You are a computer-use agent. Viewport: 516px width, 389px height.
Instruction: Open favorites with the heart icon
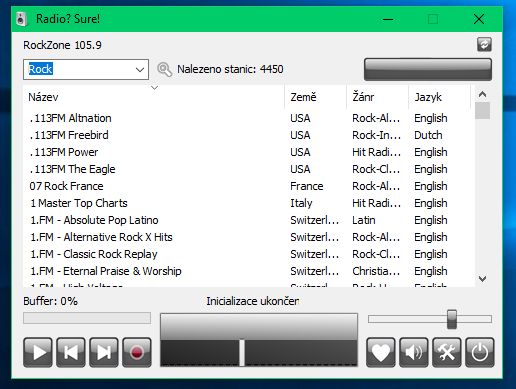click(x=381, y=352)
